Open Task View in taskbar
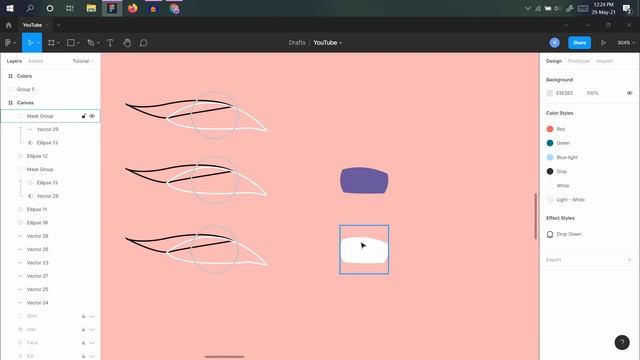The image size is (640, 360). [x=70, y=8]
